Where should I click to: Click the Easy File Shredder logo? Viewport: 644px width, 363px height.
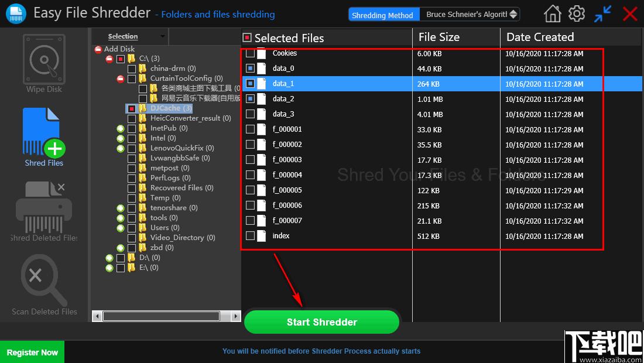pyautogui.click(x=16, y=13)
